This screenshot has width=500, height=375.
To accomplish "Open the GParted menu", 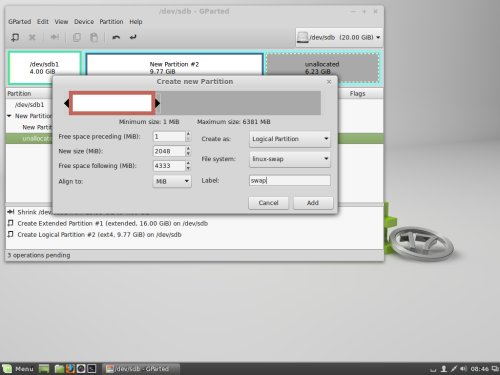I will (x=20, y=22).
